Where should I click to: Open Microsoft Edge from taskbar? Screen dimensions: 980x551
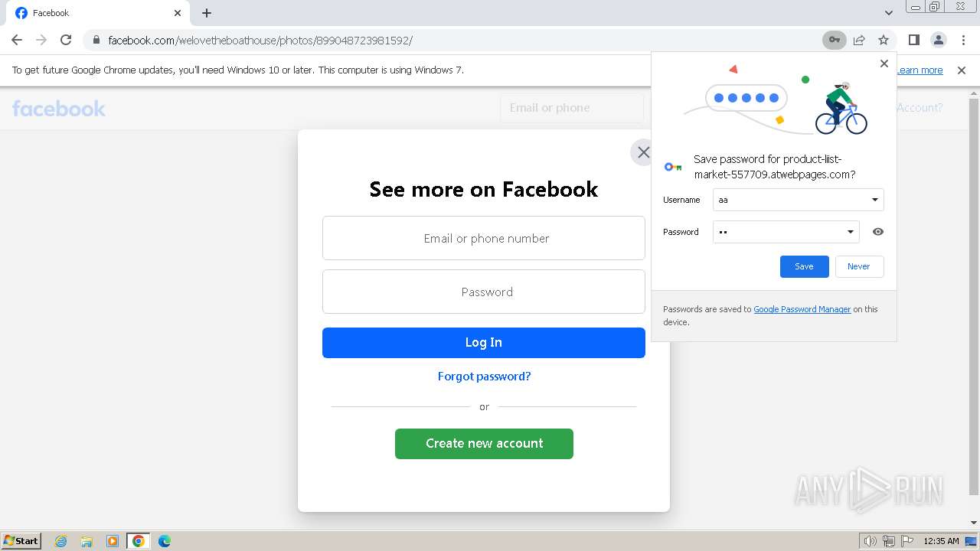(x=165, y=541)
